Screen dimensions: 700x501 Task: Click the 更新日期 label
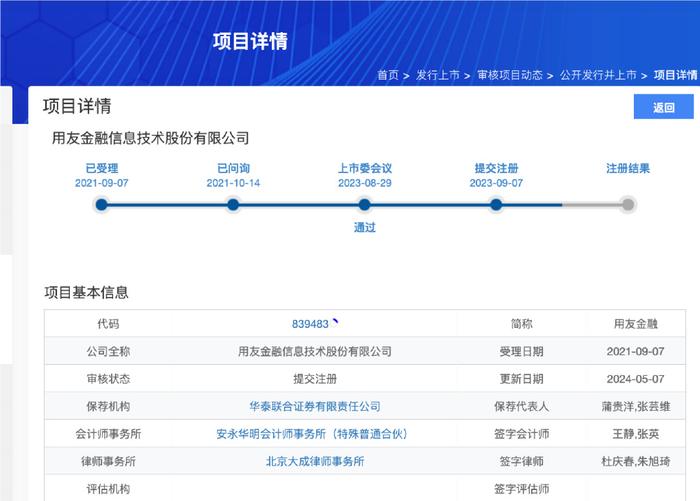[521, 379]
